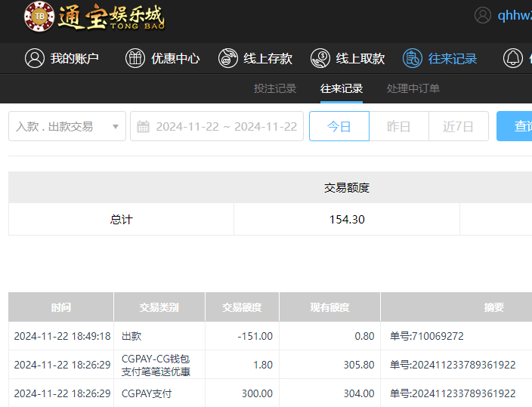
Task: Open the date range picker field
Action: click(x=225, y=126)
